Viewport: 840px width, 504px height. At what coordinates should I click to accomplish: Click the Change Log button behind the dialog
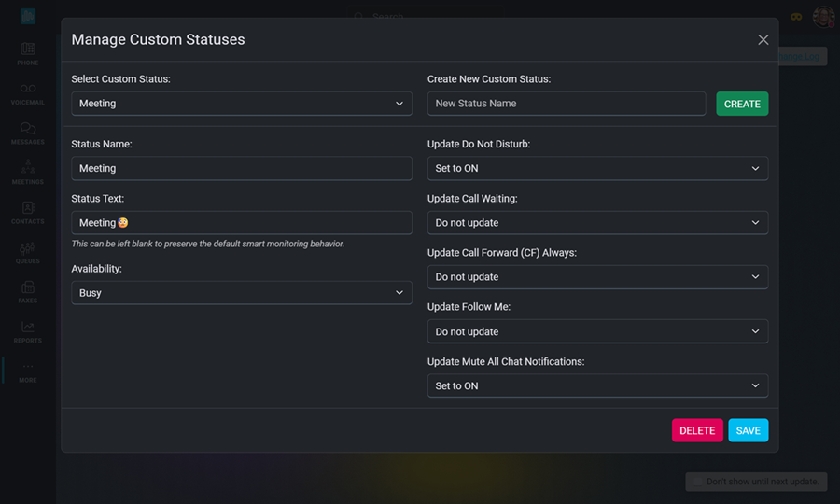coord(801,56)
